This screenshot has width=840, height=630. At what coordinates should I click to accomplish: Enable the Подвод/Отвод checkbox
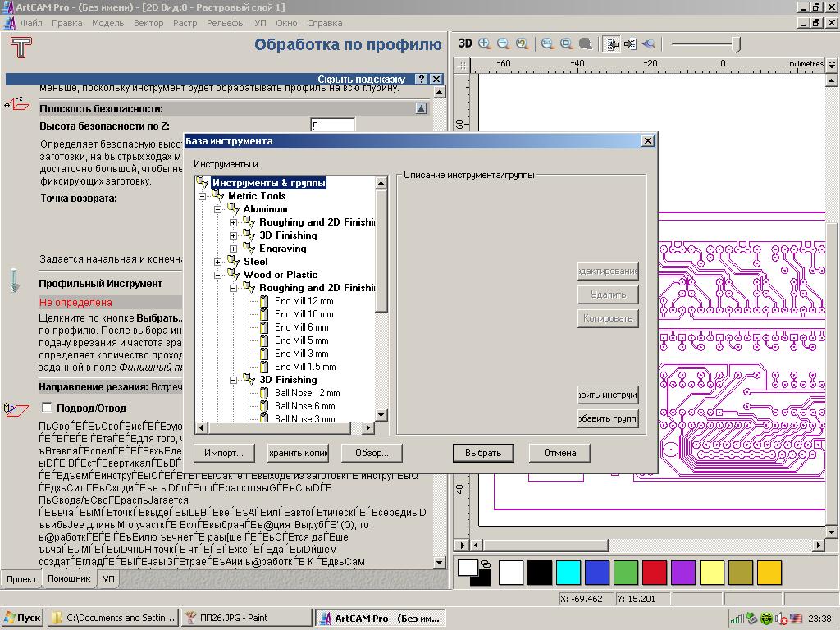[47, 408]
